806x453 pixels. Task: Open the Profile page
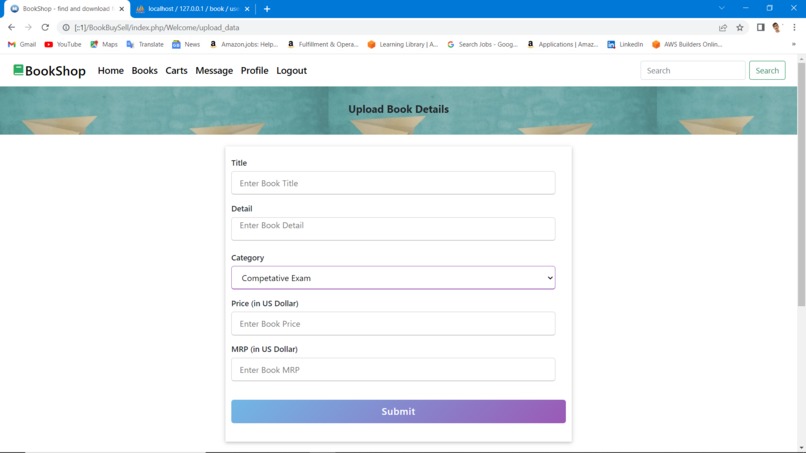pyautogui.click(x=254, y=70)
